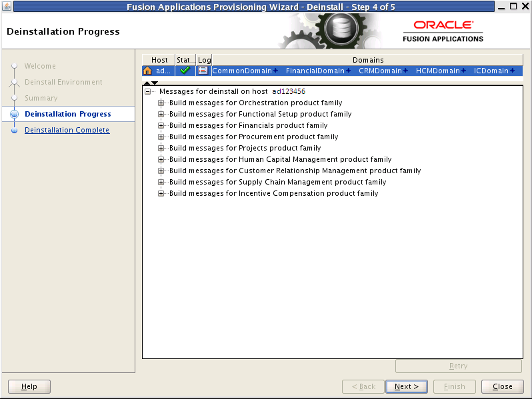532x399 pixels.
Task: Click the Domains column header
Action: coord(368,60)
